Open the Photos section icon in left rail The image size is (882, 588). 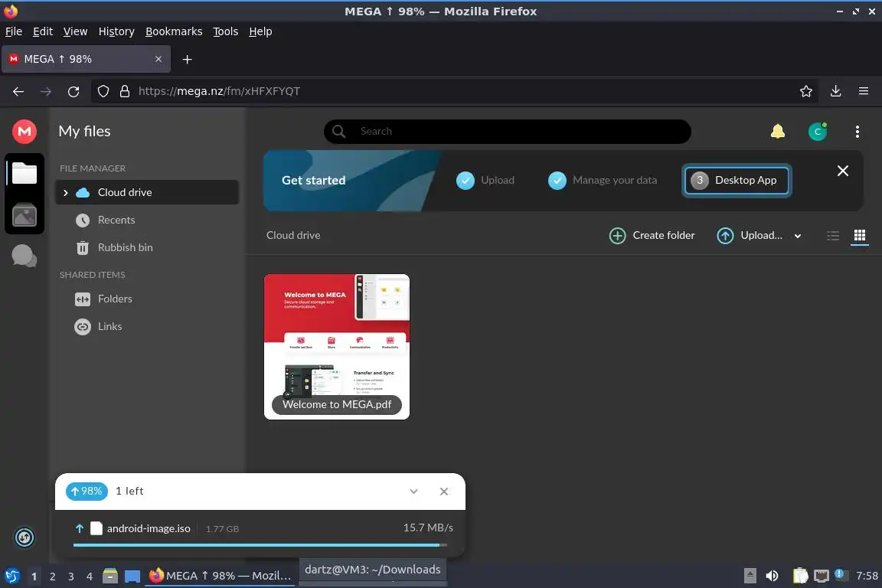coord(24,215)
